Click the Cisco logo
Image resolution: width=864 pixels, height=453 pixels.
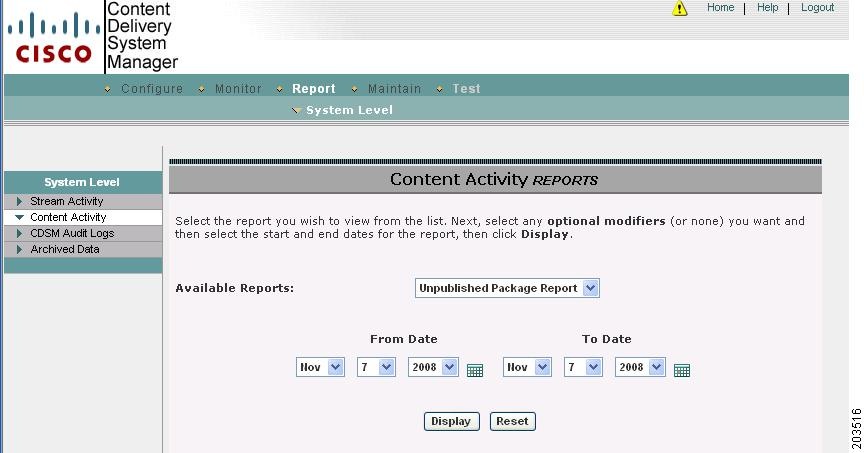point(53,37)
